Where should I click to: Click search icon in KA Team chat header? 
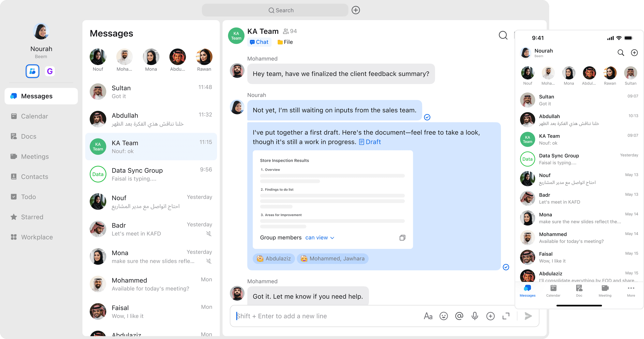click(x=503, y=35)
